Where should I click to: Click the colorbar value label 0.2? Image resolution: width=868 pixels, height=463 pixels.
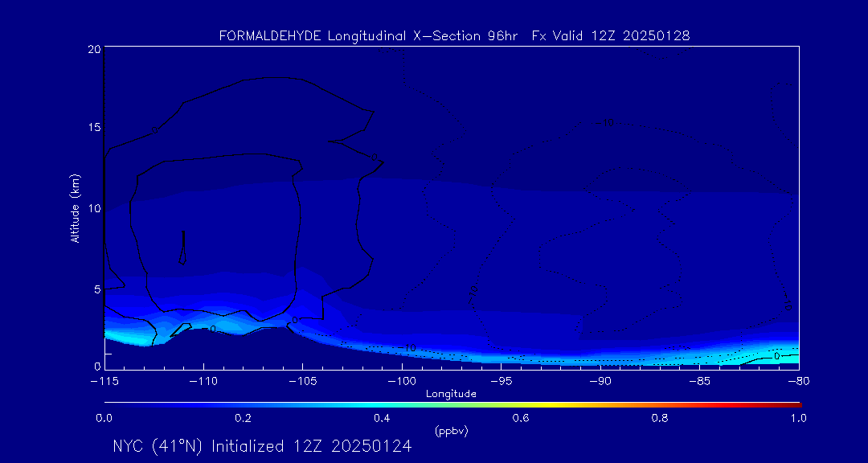[244, 418]
